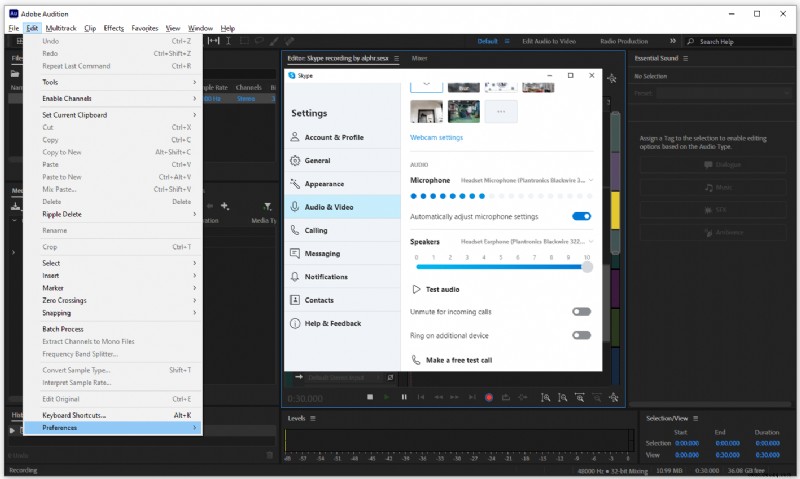Move playhead to the next marker
Screen dimensions: 800x479
472,397
